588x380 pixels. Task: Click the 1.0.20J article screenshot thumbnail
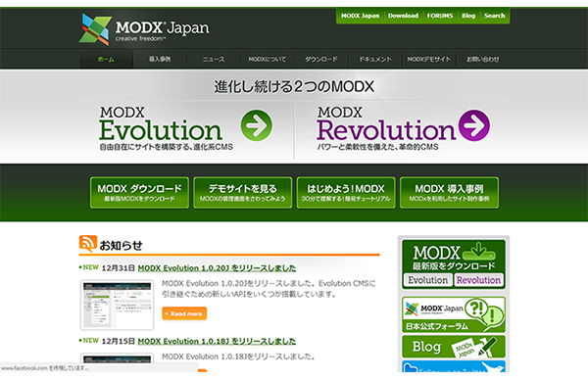(x=117, y=305)
